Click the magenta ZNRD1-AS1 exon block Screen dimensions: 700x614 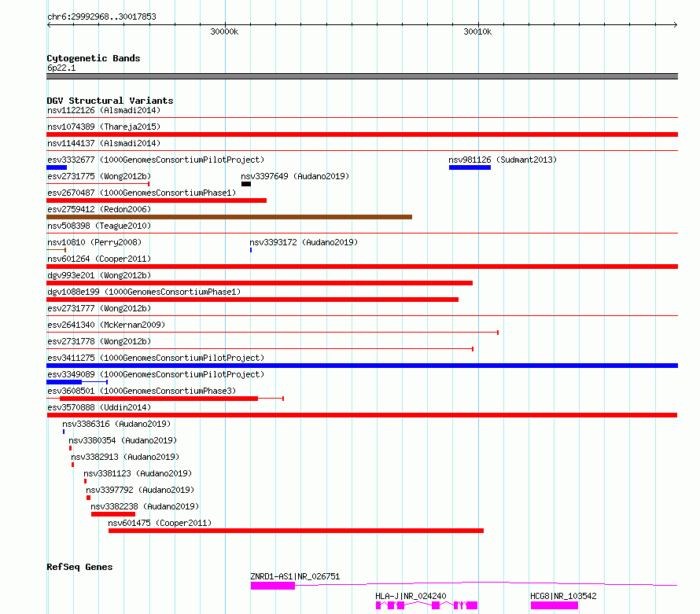click(273, 586)
